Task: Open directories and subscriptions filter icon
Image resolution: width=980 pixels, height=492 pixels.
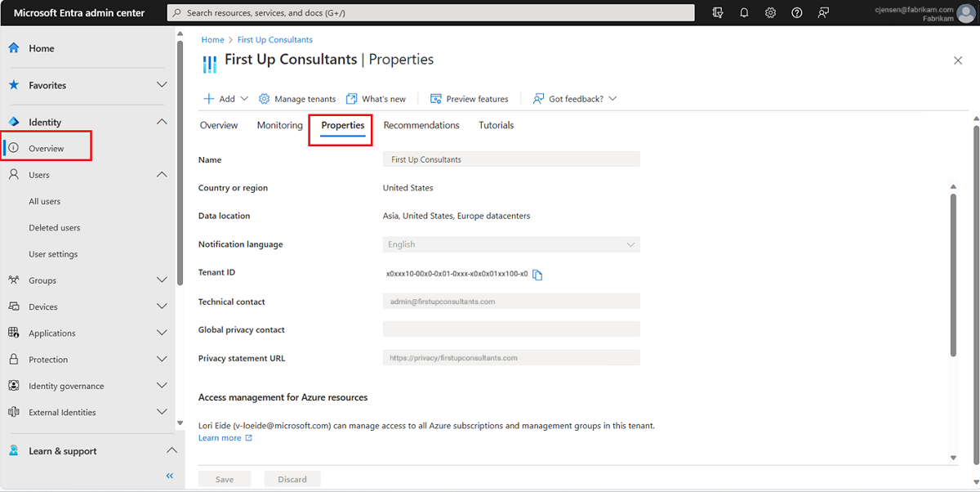Action: pos(717,12)
